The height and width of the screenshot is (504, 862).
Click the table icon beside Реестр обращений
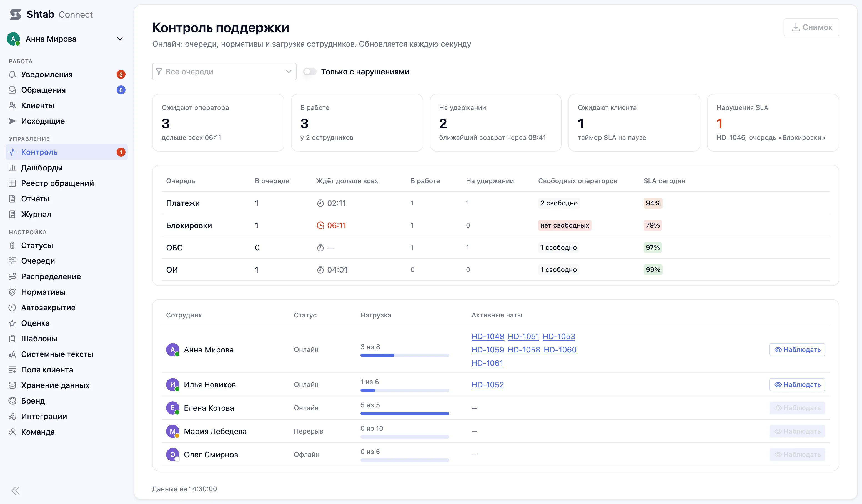pos(12,183)
